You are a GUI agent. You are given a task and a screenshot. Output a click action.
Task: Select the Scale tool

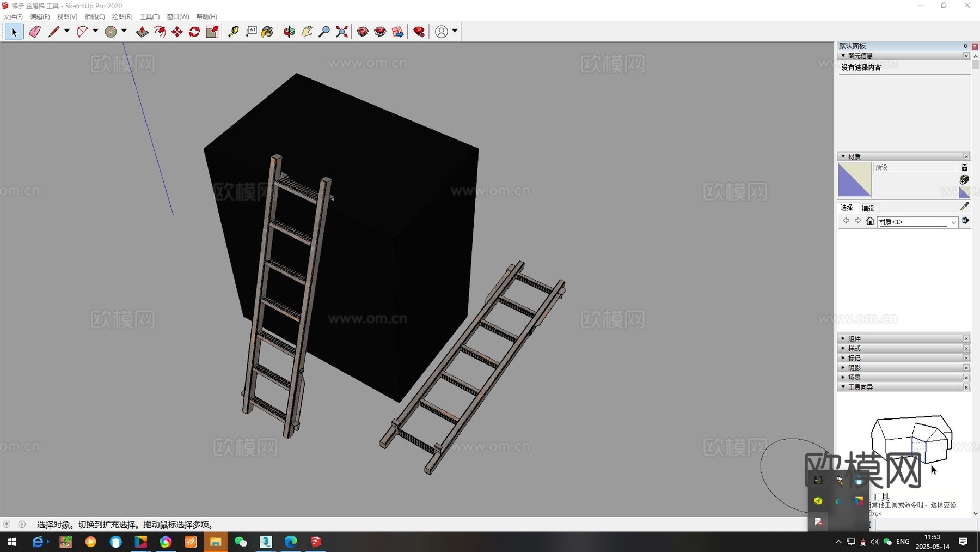pyautogui.click(x=212, y=32)
